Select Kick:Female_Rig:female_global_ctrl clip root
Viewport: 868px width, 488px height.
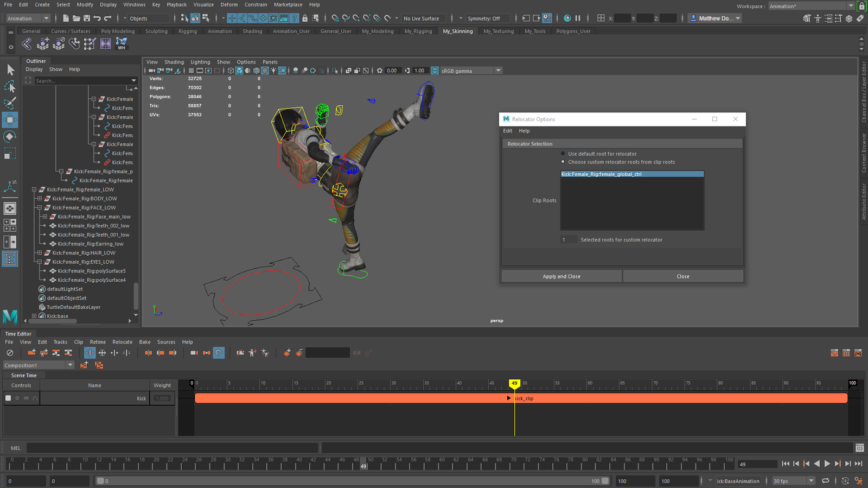pyautogui.click(x=632, y=174)
